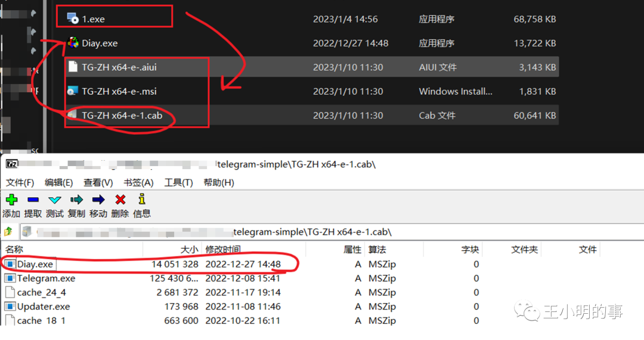Select the Diay.exe colorful icon in Explorer

point(73,43)
